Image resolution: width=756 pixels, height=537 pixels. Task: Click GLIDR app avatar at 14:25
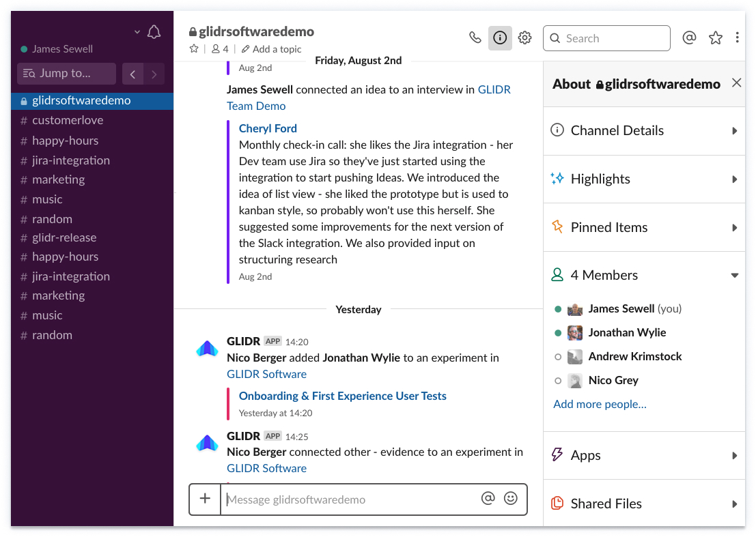click(208, 443)
